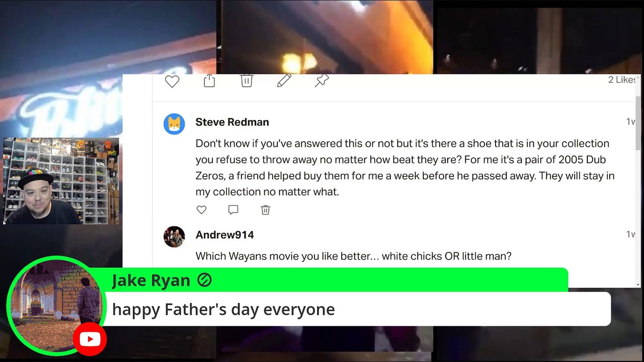Select the webcam feed of the streamer

click(61, 181)
